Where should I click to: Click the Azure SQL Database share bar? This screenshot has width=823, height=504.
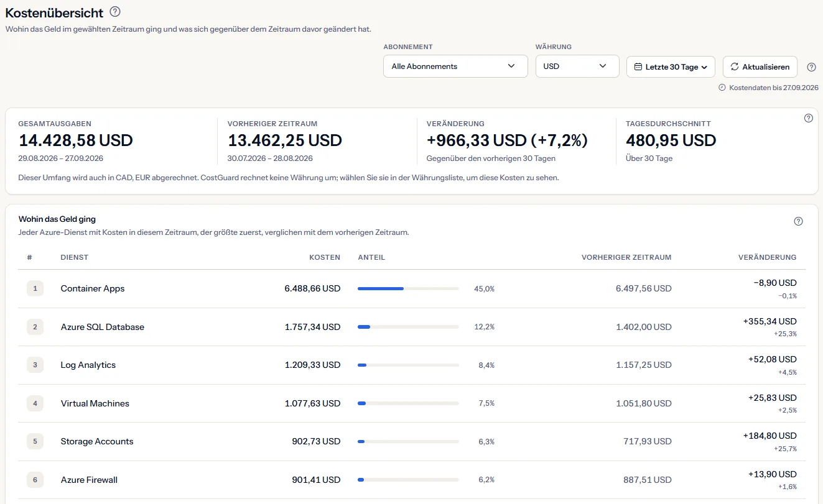[408, 327]
